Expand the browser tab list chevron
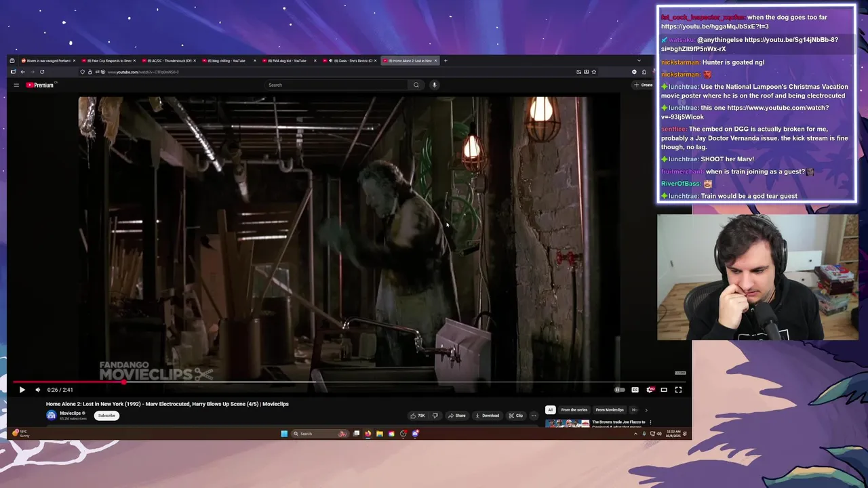This screenshot has height=488, width=868. tap(638, 60)
